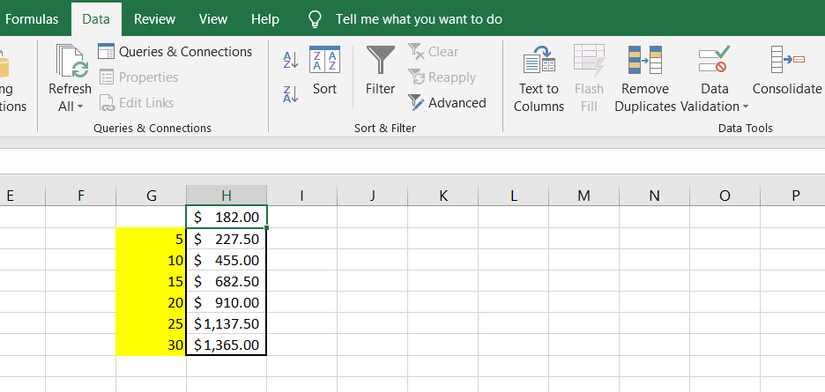The image size is (825, 392).
Task: Select column P header
Action: [x=793, y=195]
